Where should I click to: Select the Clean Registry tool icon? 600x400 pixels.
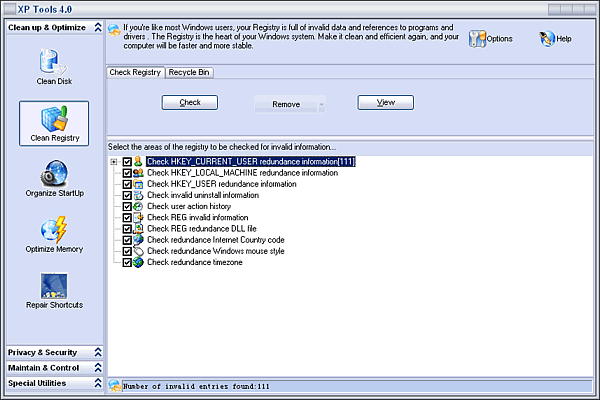coord(54,118)
